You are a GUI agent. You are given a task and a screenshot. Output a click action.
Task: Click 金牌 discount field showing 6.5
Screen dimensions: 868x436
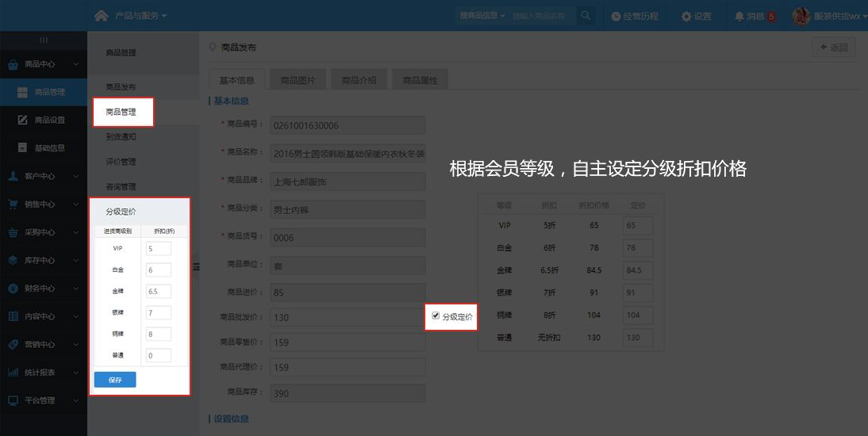coord(159,291)
